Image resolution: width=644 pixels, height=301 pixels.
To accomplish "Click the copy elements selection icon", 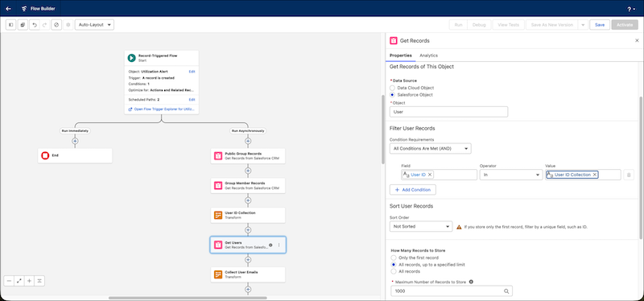I will click(x=23, y=25).
